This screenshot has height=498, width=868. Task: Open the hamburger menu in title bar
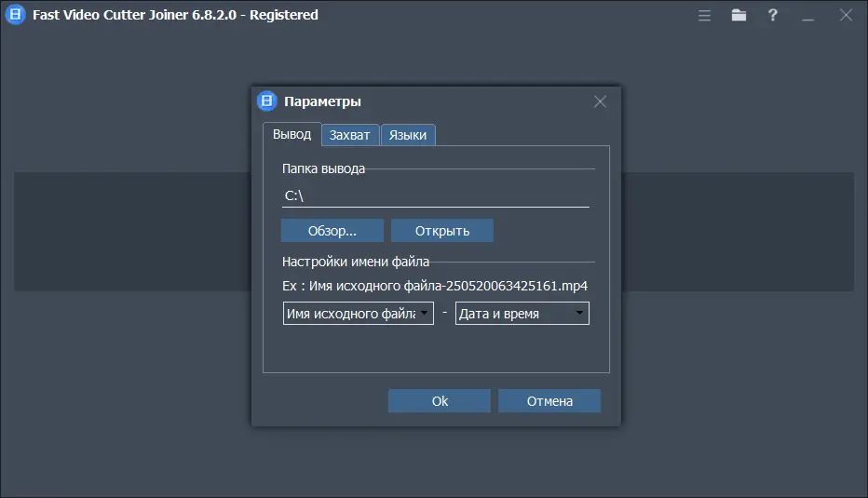(x=705, y=15)
